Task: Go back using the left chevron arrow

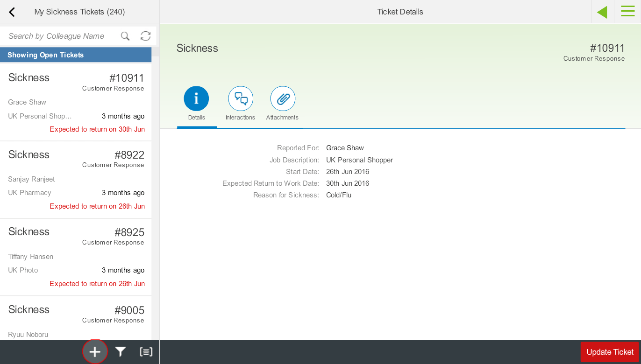Action: pos(12,12)
